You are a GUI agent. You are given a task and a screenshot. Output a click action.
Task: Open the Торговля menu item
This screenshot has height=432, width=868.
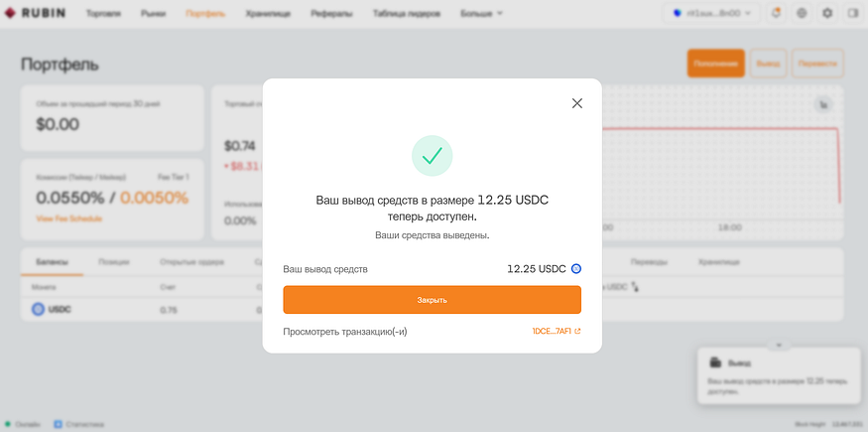pos(103,14)
